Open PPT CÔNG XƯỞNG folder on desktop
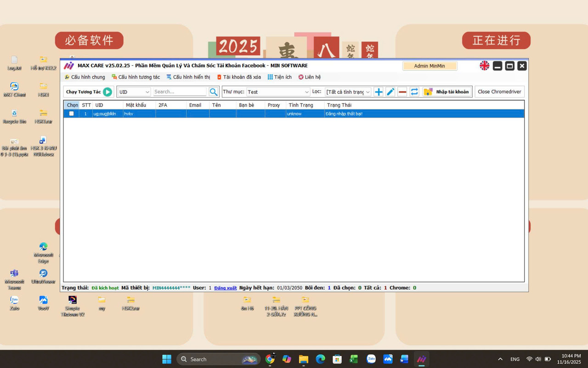 coord(305,306)
